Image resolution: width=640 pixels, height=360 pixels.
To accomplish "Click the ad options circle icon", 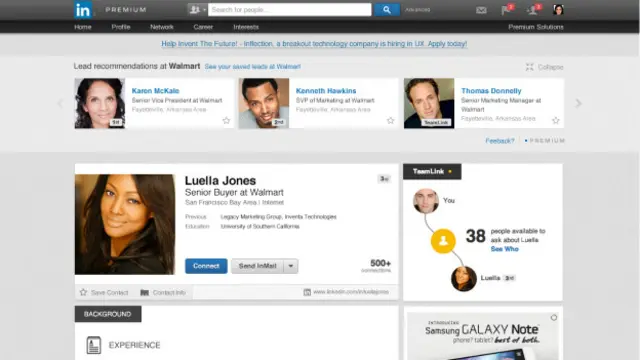I will point(553,318).
